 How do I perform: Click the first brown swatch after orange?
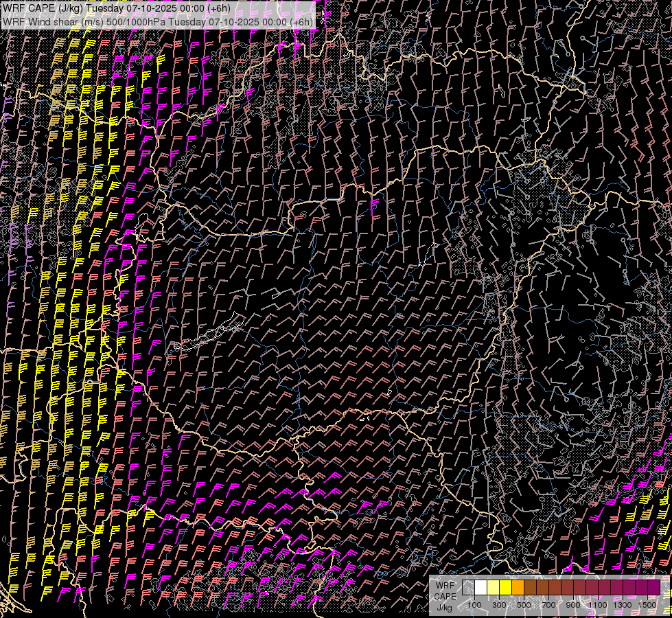click(530, 588)
